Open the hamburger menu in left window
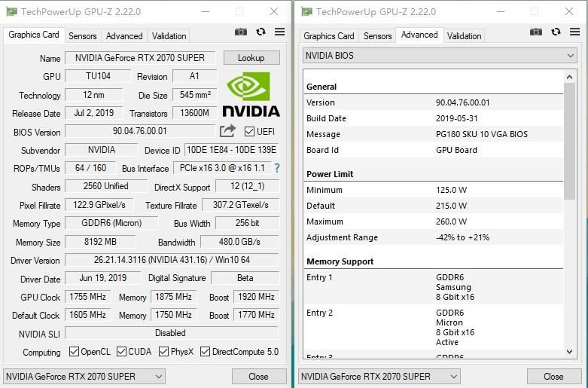The width and height of the screenshot is (588, 388). [279, 32]
